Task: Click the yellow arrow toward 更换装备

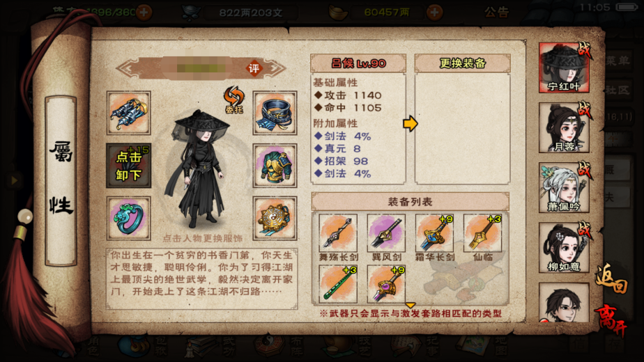Action: coord(410,123)
